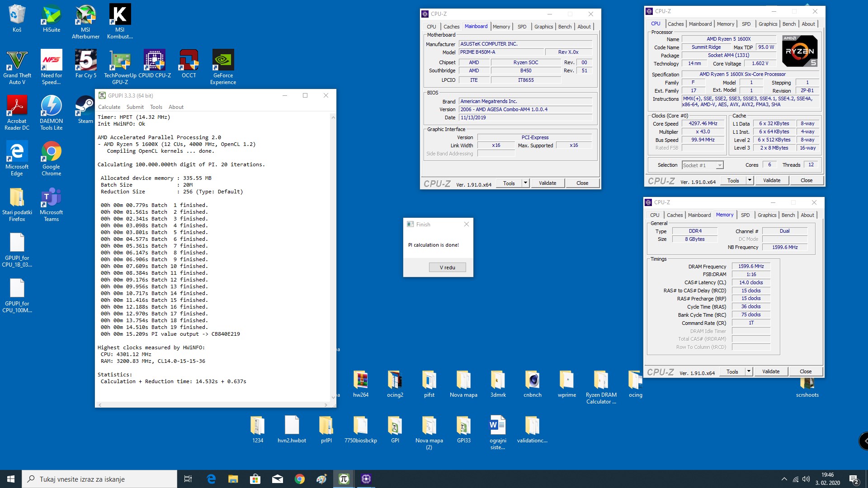
Task: Open the Socket #1 selection dropdown
Action: [x=703, y=165]
